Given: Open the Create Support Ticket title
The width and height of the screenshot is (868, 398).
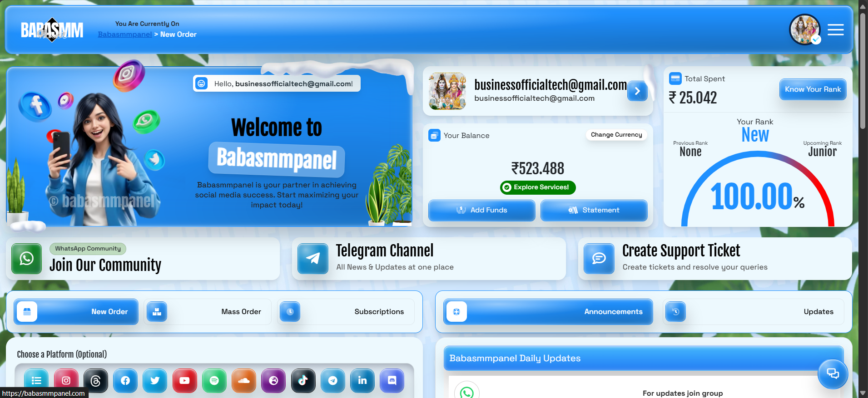Looking at the screenshot, I should tap(681, 251).
